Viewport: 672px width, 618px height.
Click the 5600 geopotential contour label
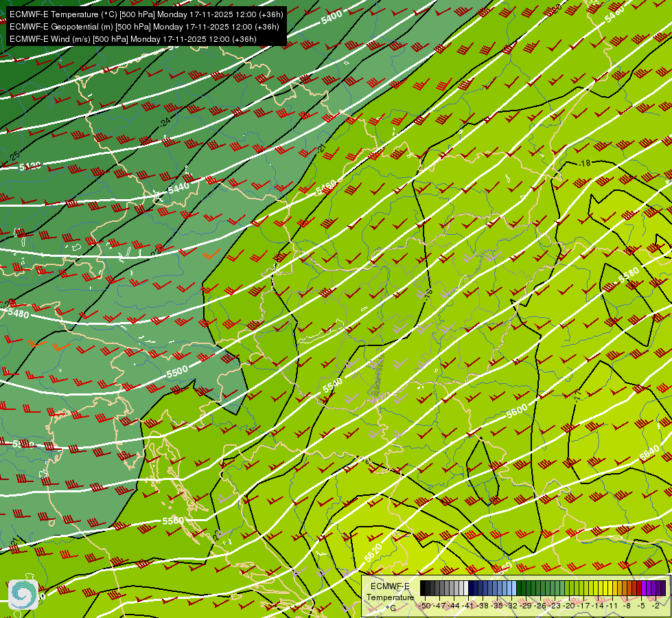click(x=517, y=412)
